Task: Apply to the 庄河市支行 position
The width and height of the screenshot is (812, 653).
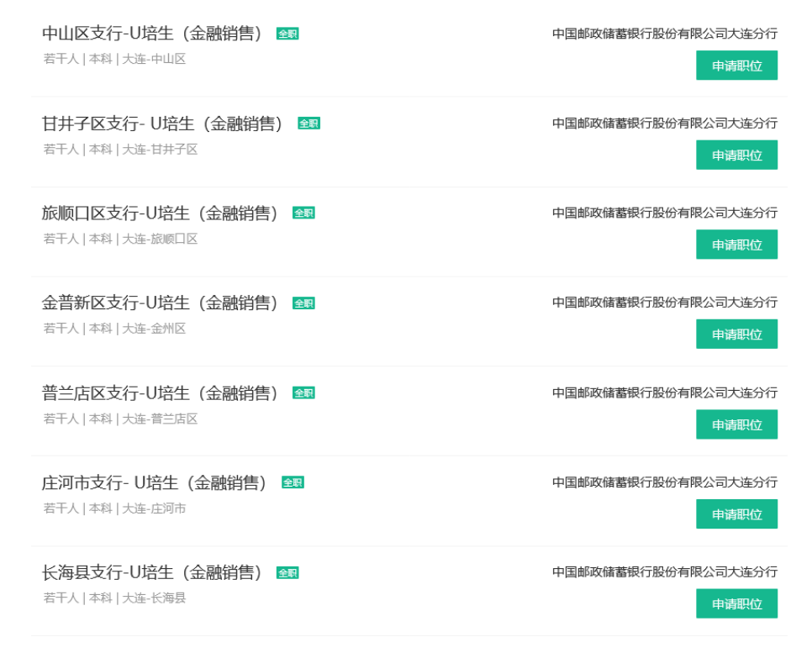Action: (736, 514)
